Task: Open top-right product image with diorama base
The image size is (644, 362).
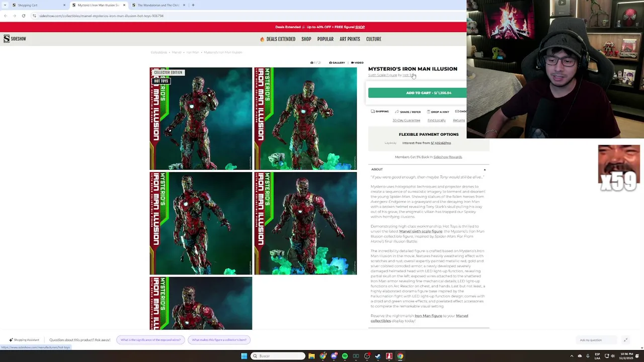Action: (305, 119)
